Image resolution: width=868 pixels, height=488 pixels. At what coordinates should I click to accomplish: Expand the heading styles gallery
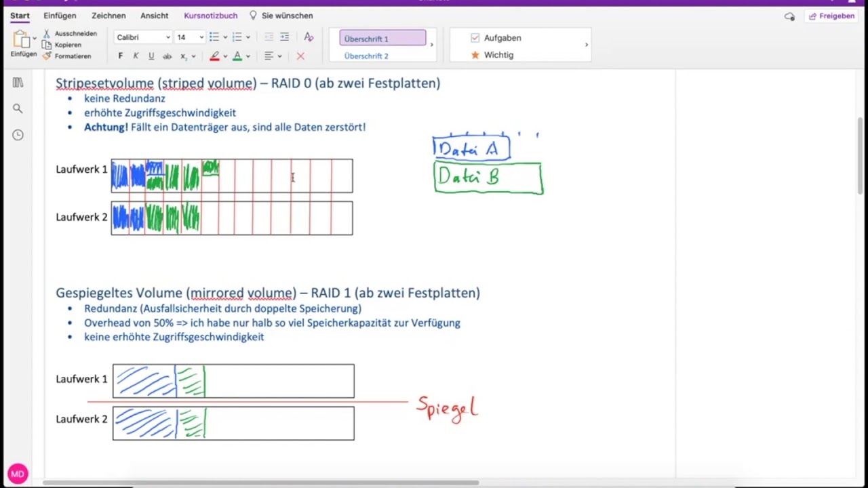coord(432,45)
